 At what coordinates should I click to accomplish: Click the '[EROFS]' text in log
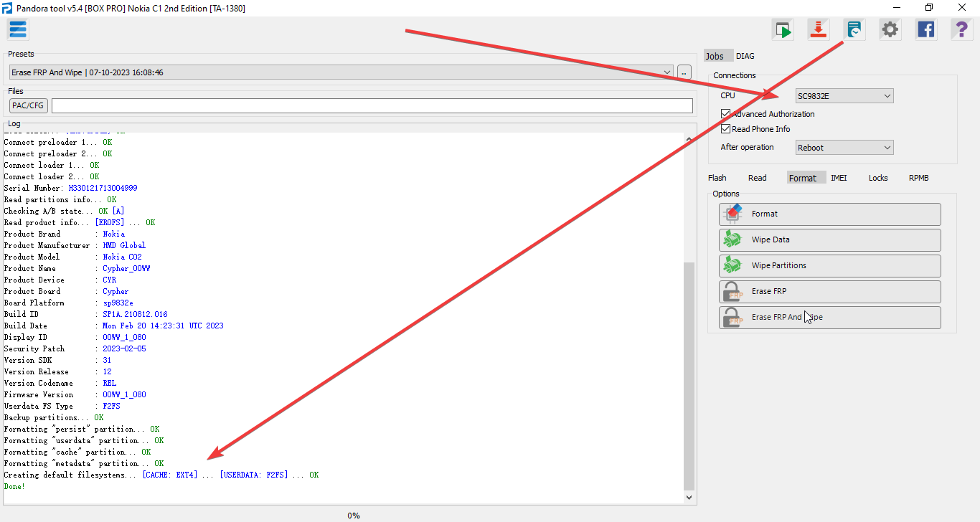(x=109, y=222)
